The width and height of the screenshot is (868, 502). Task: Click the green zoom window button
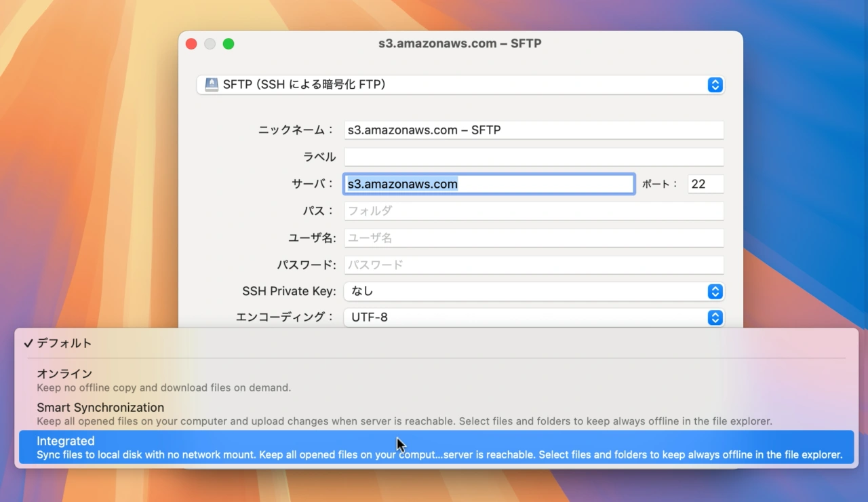click(x=229, y=44)
